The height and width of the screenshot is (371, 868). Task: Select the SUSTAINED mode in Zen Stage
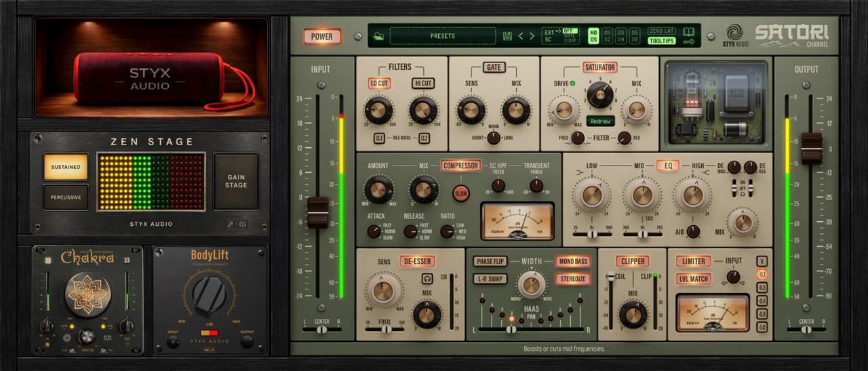click(66, 167)
